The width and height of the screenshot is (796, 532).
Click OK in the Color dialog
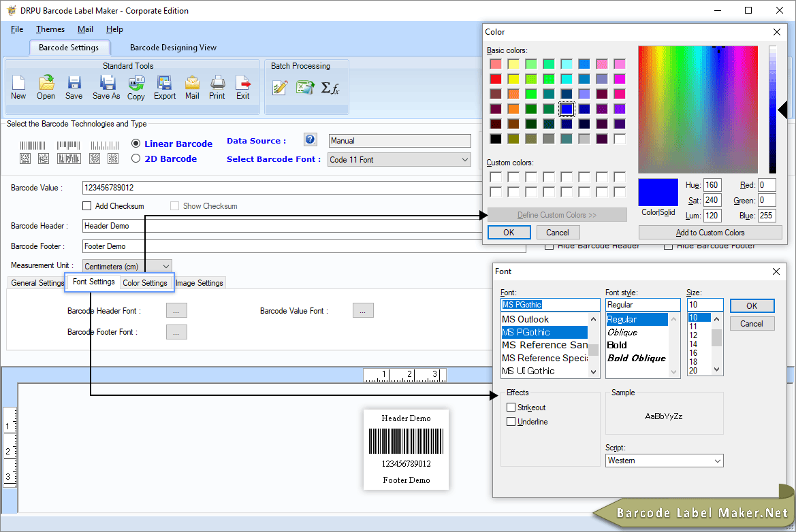pos(509,232)
